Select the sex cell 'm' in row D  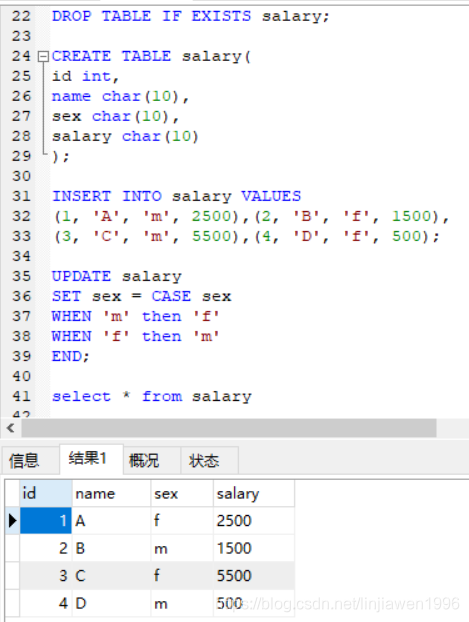coord(182,603)
